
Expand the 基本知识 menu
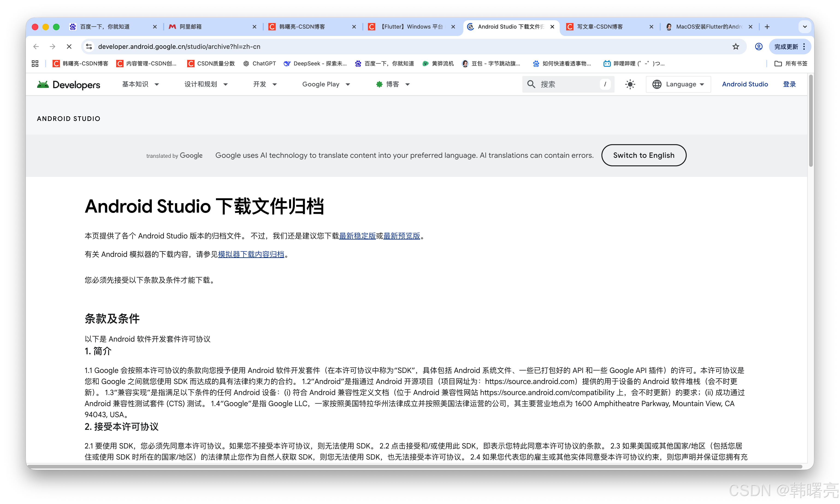(140, 84)
